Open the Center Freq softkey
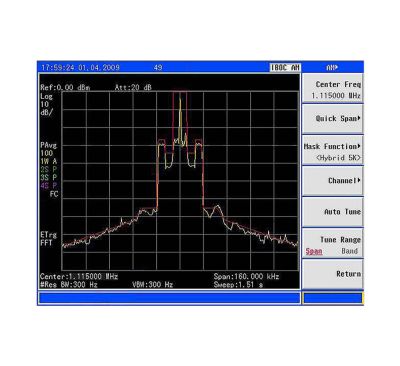This screenshot has height=366, width=400. pos(332,89)
